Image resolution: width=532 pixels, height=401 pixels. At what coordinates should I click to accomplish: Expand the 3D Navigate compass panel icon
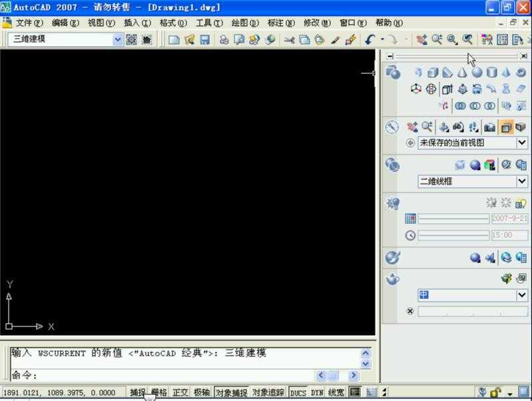392,128
